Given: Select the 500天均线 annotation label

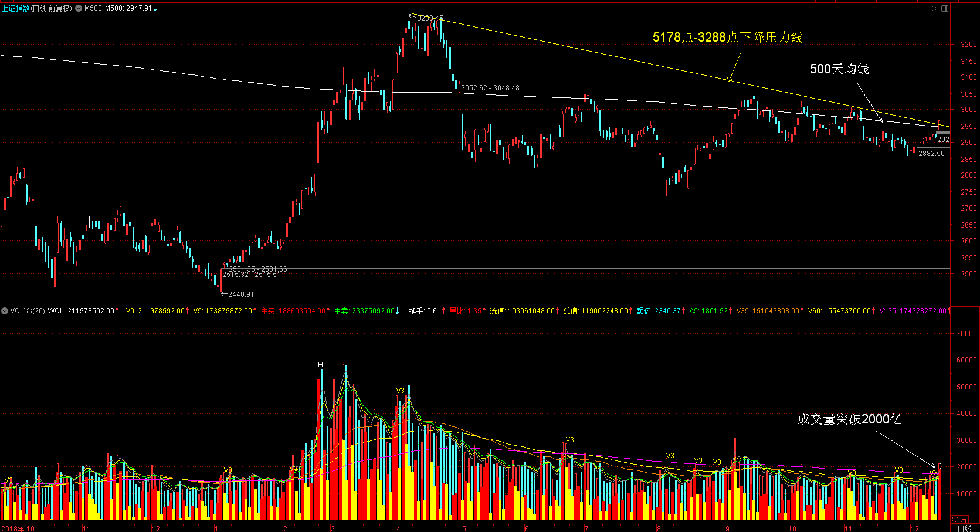Looking at the screenshot, I should (x=839, y=69).
